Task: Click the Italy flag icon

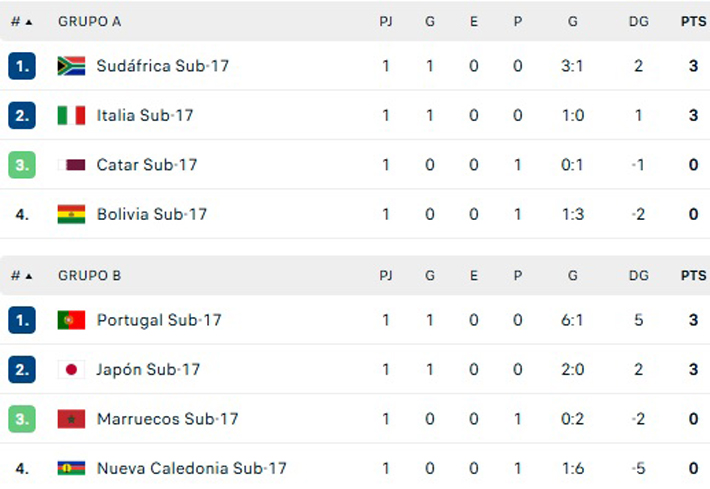Action: 71,115
